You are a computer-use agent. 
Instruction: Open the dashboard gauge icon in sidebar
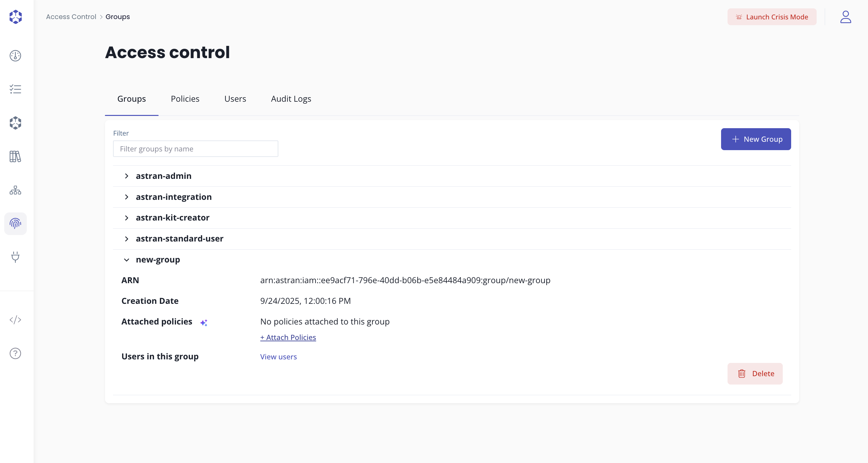click(15, 56)
